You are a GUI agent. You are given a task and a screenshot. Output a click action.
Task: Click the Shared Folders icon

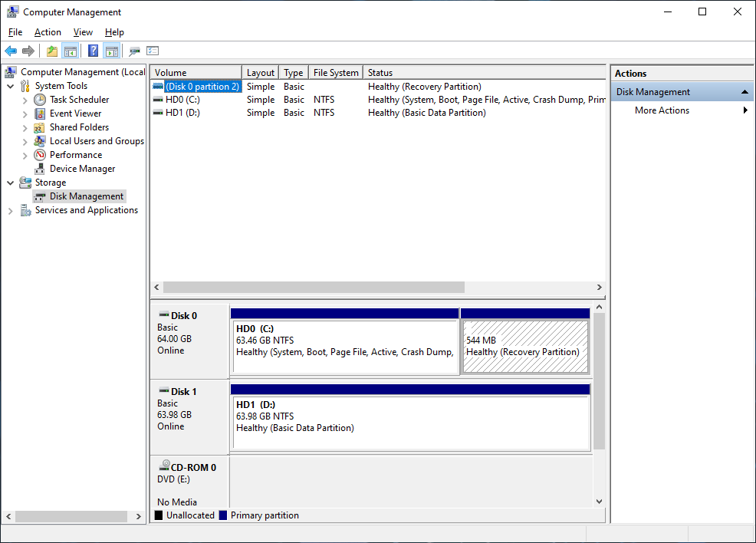point(40,127)
